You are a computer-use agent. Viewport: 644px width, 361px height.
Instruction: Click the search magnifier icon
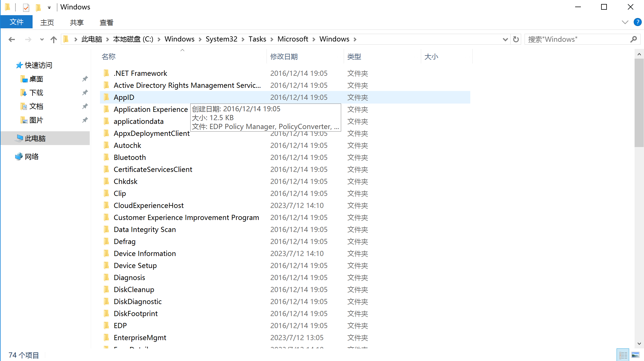pos(633,39)
